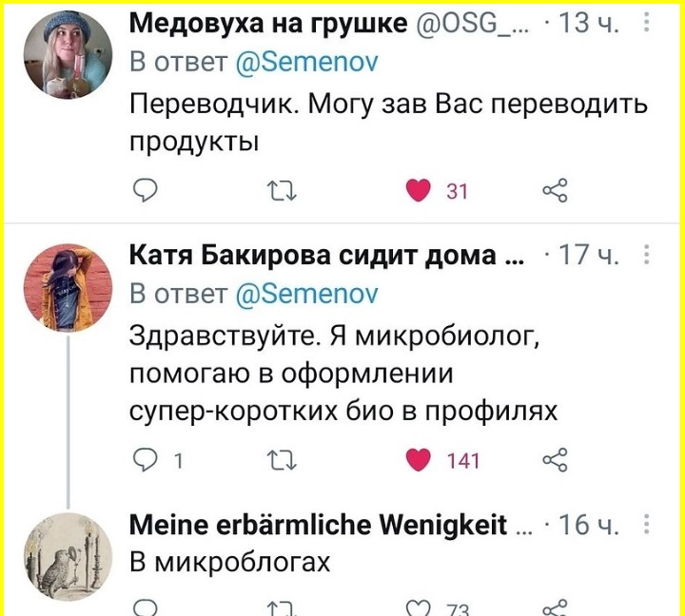Toggle the like on the tweet with 141 likes
The height and width of the screenshot is (616, 685).
(418, 460)
